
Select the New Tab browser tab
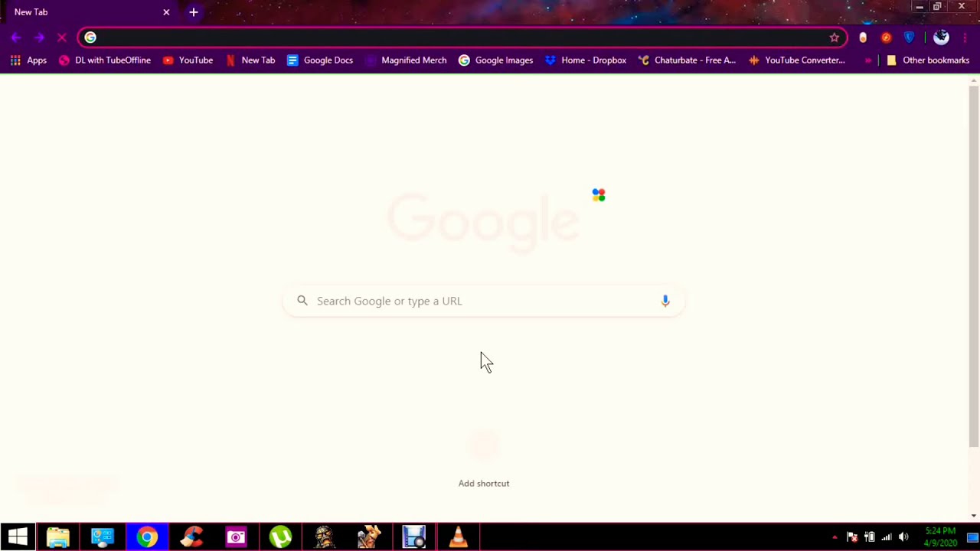[x=90, y=12]
